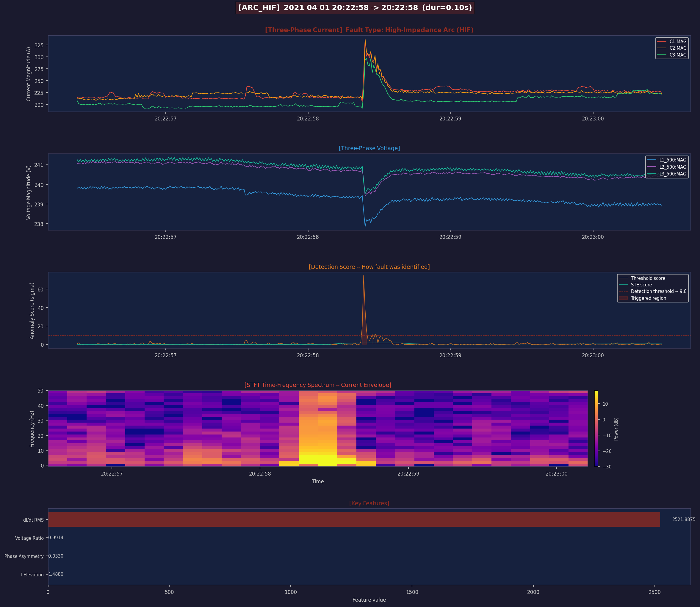Click the Power (dB) colorbar

pos(596,429)
